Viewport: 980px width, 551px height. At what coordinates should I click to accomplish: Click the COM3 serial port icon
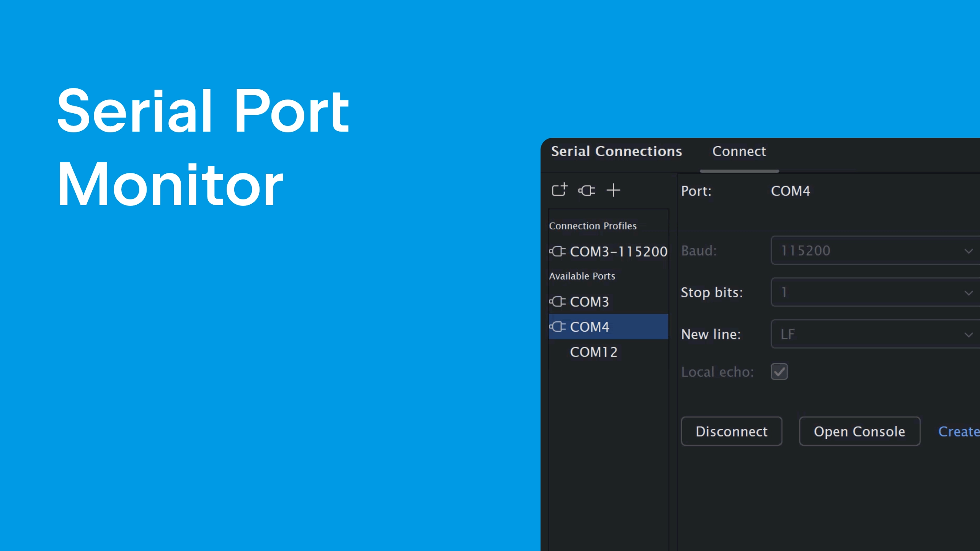tap(557, 302)
